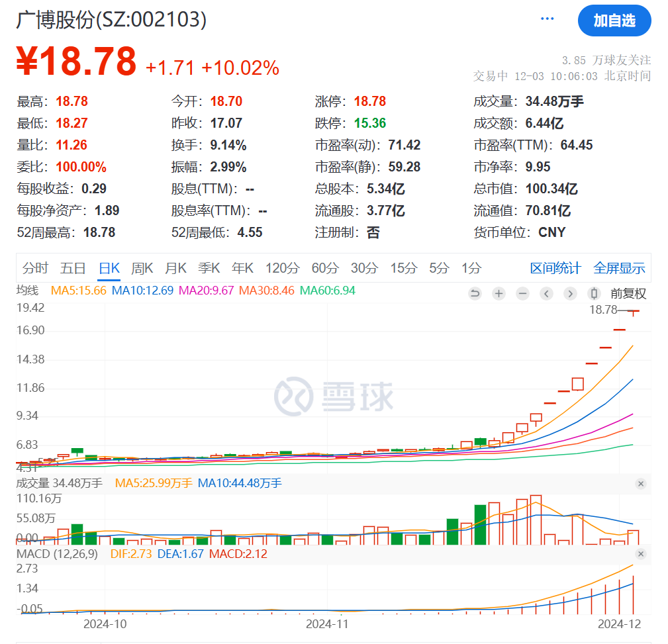Open the 前复权 adjustment dropdown
668x644 pixels.
click(x=628, y=294)
